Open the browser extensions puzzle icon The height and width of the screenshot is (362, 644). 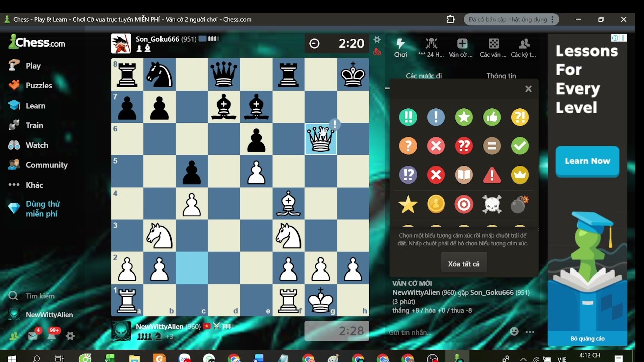[450, 19]
